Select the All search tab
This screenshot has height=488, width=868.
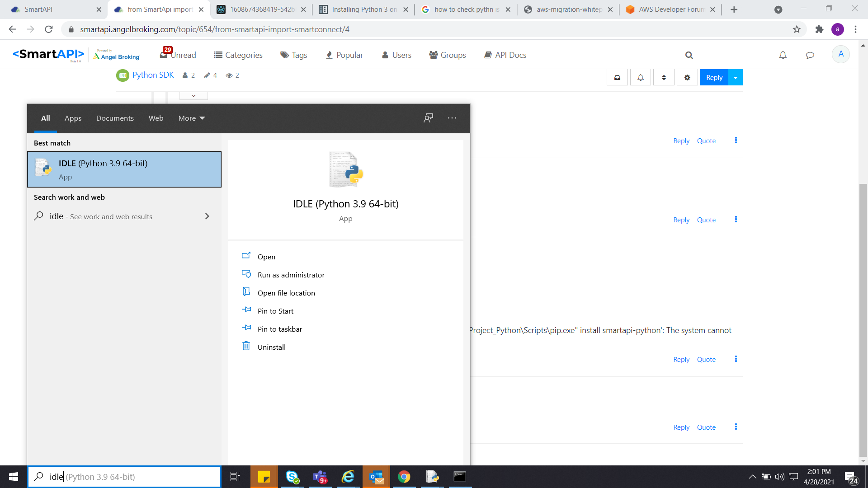pyautogui.click(x=46, y=118)
